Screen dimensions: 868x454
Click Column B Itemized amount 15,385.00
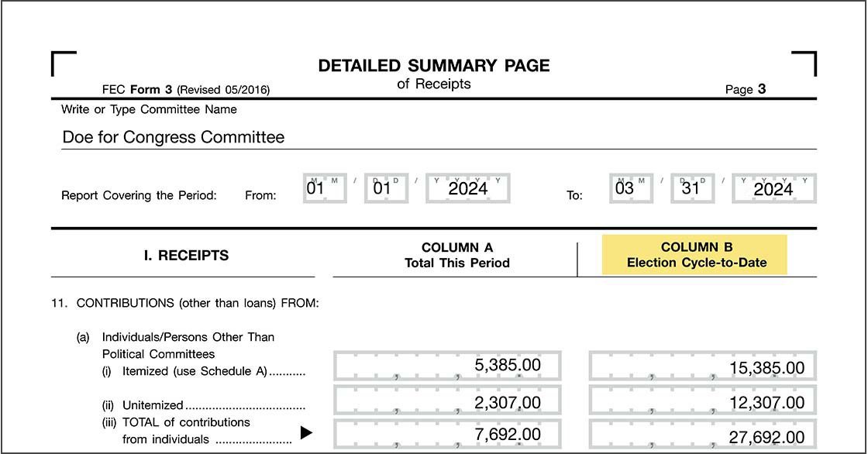(702, 366)
